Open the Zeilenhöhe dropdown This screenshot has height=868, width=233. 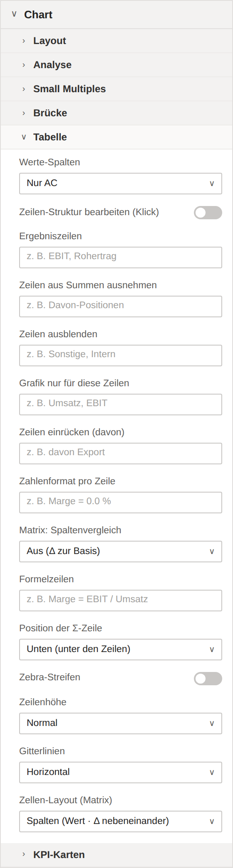click(121, 723)
